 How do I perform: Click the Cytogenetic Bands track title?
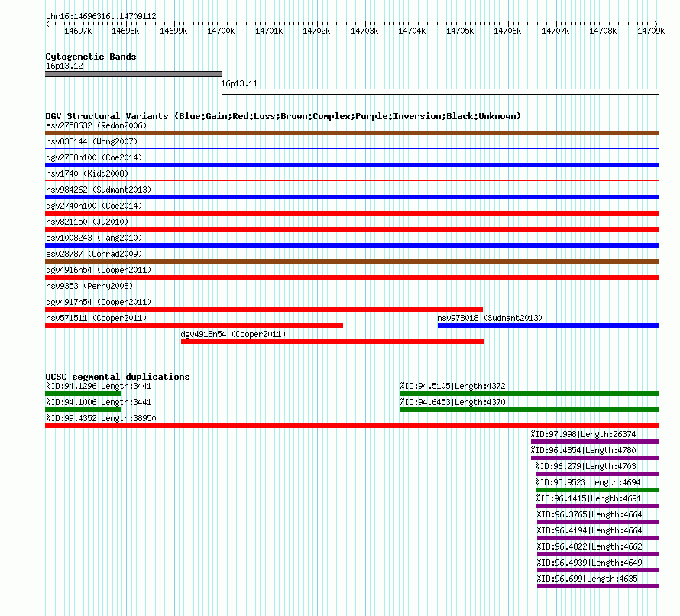[x=91, y=57]
